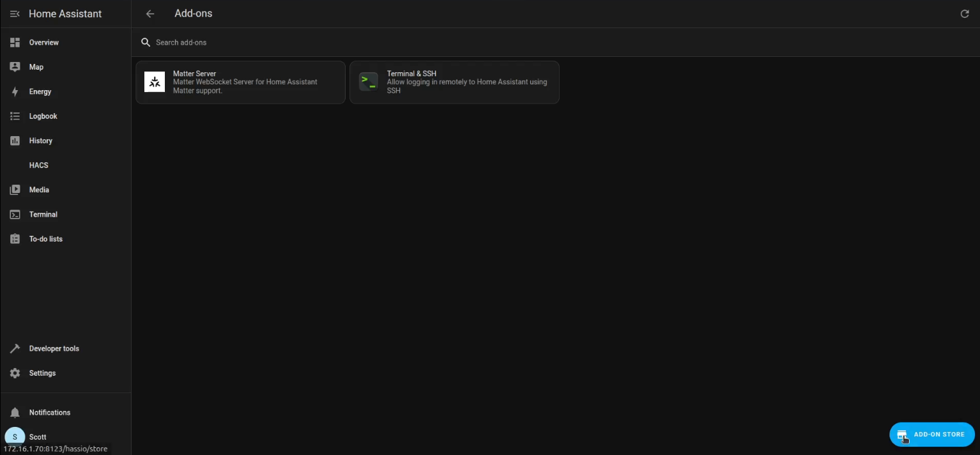Image resolution: width=980 pixels, height=455 pixels.
Task: Click the Scott user avatar
Action: (15, 436)
